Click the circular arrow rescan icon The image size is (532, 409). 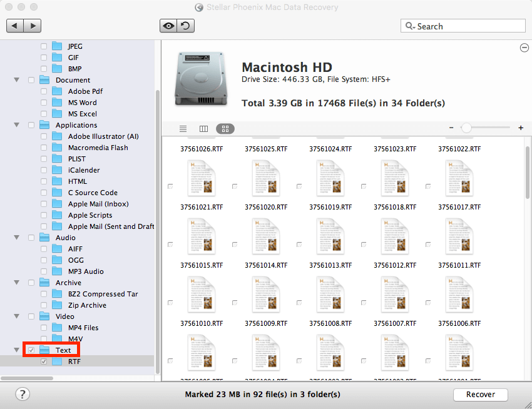pos(186,26)
